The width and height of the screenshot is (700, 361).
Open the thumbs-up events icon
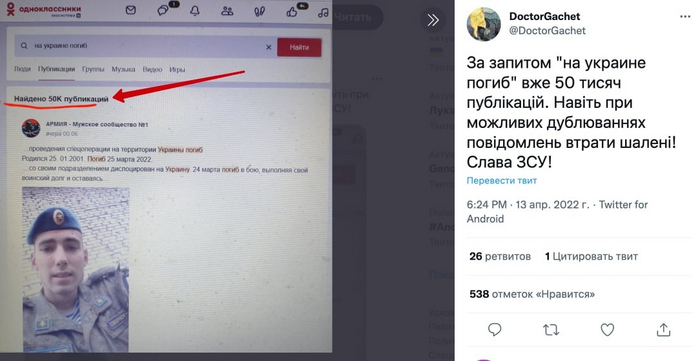click(292, 12)
